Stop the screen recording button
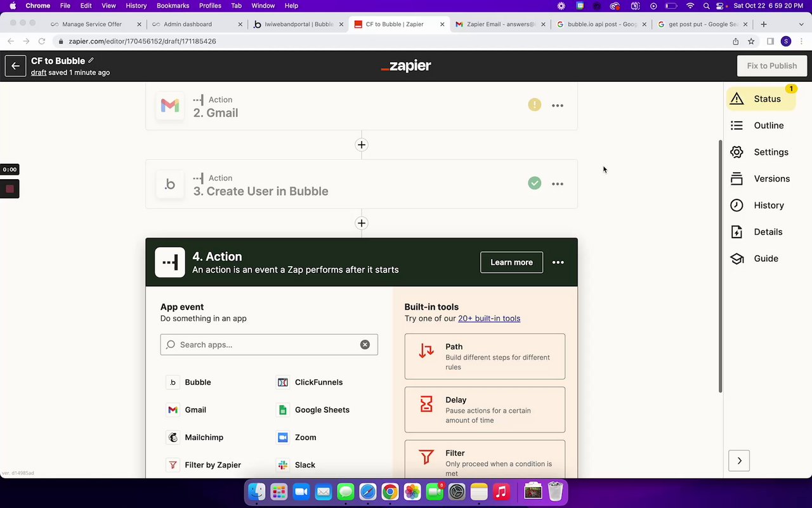This screenshot has width=812, height=508. pyautogui.click(x=10, y=189)
